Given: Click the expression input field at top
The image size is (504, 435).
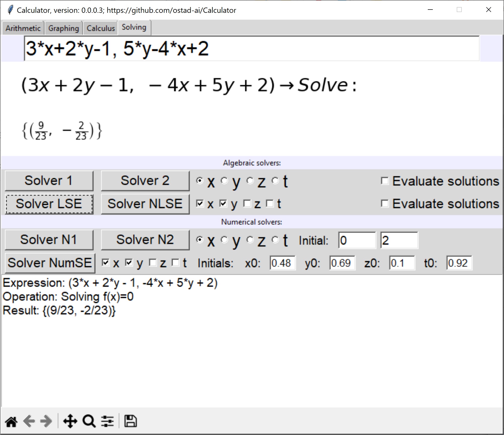Looking at the screenshot, I should click(x=251, y=49).
